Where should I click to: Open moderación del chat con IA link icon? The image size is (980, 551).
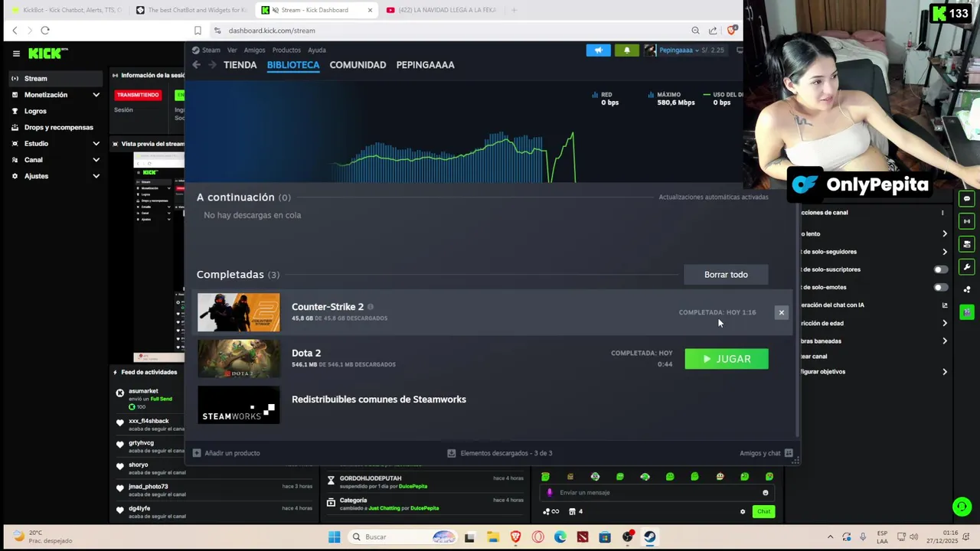tap(944, 305)
